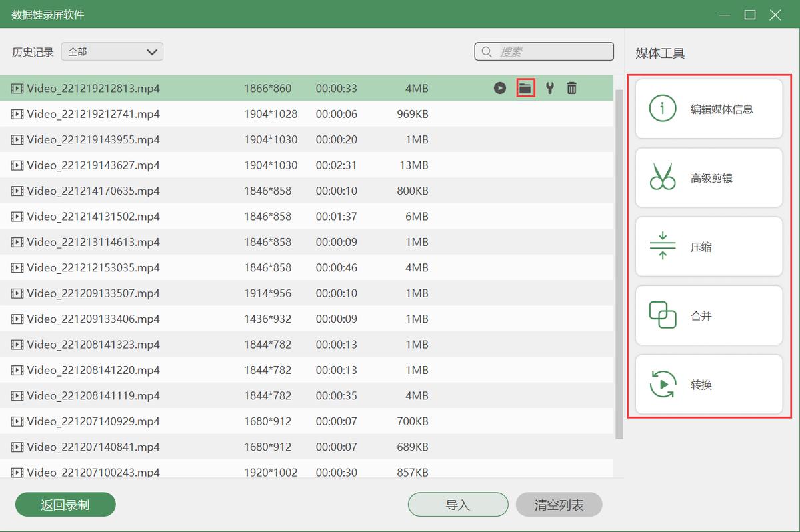
Task: Open the 全部 history filter dropdown
Action: click(111, 51)
